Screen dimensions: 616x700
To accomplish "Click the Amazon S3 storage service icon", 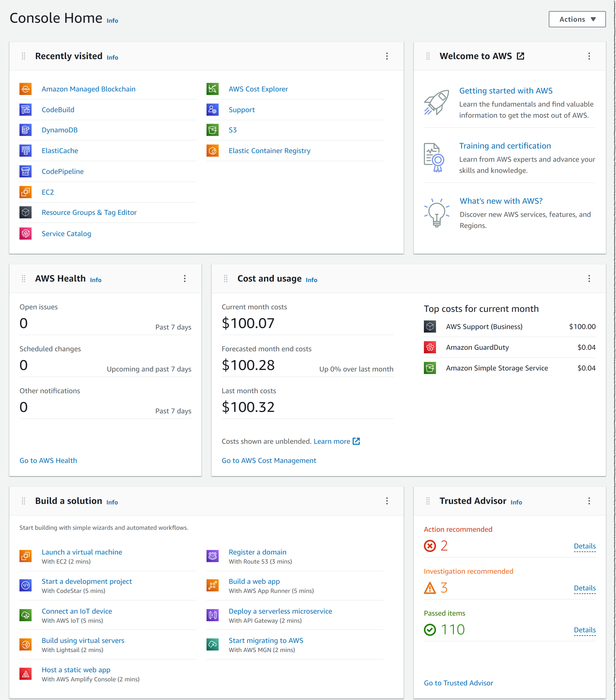I will (213, 130).
